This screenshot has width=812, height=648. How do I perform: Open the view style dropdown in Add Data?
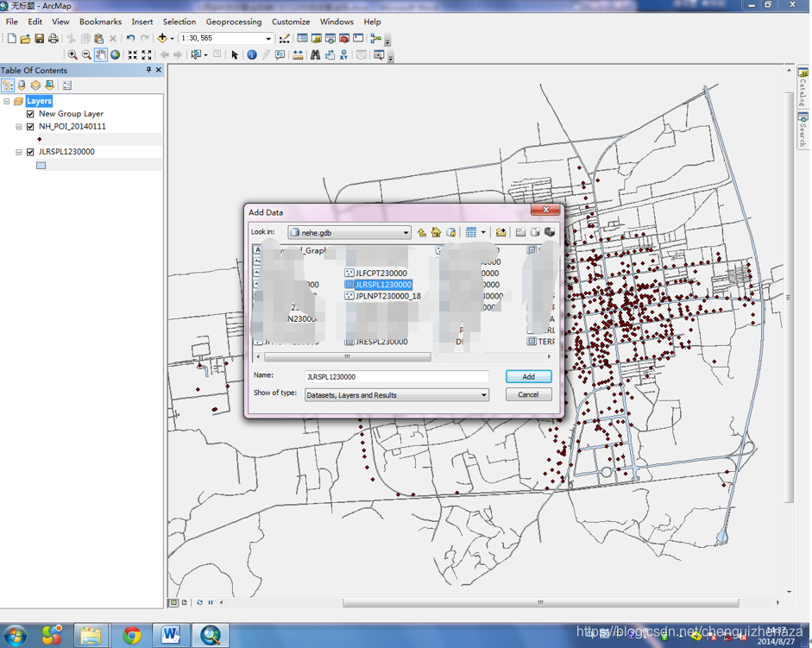[483, 233]
